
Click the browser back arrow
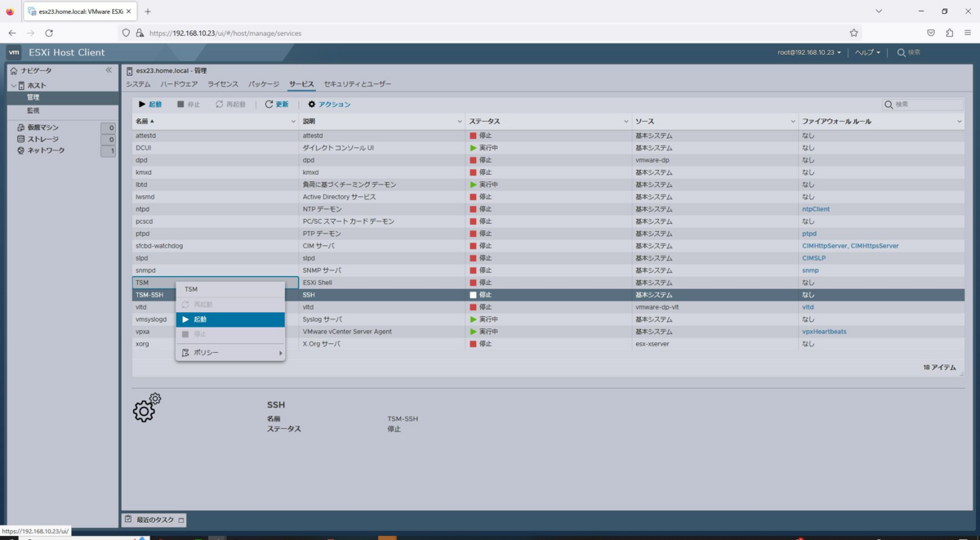(x=11, y=33)
